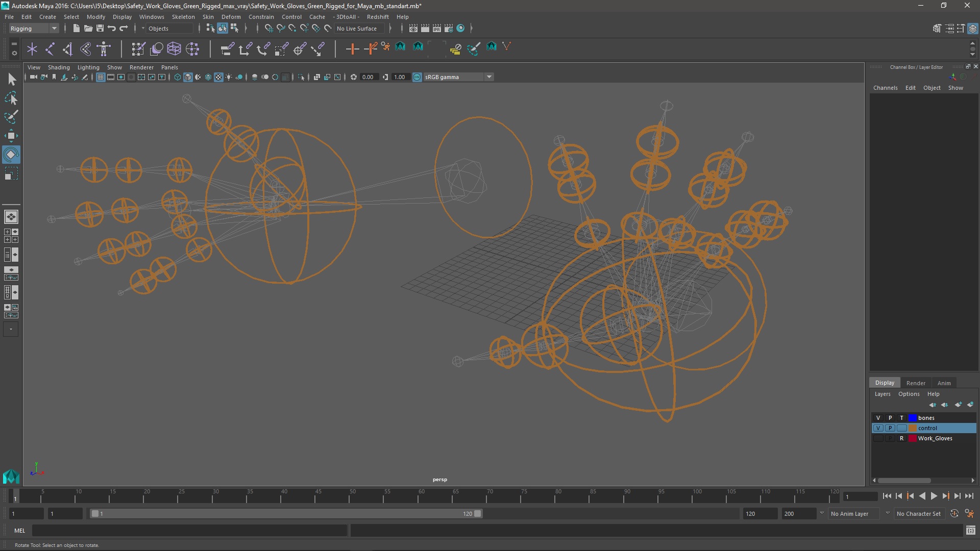Toggle visibility box of Work_Gloves layer
The width and height of the screenshot is (980, 551).
point(878,438)
